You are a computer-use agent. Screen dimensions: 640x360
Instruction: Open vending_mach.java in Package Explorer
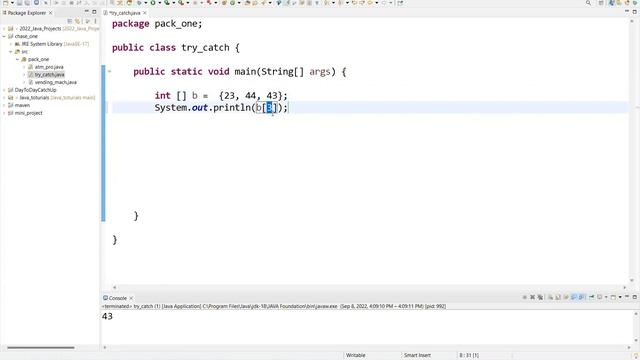(56, 82)
